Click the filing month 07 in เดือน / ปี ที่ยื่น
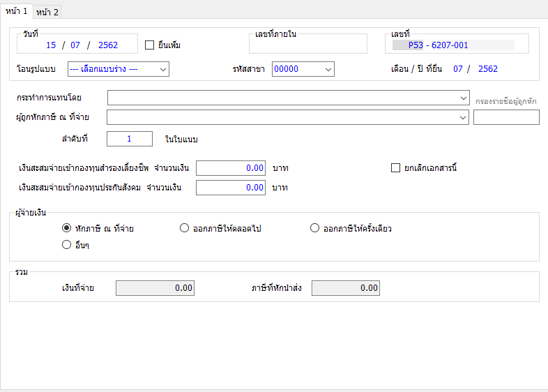This screenshot has width=548, height=392. pyautogui.click(x=458, y=69)
